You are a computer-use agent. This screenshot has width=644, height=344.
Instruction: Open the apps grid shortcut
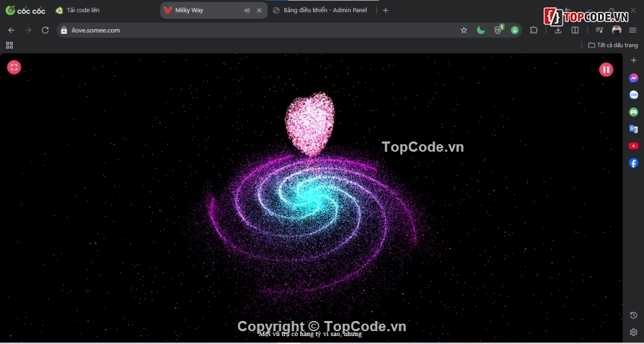pyautogui.click(x=9, y=45)
